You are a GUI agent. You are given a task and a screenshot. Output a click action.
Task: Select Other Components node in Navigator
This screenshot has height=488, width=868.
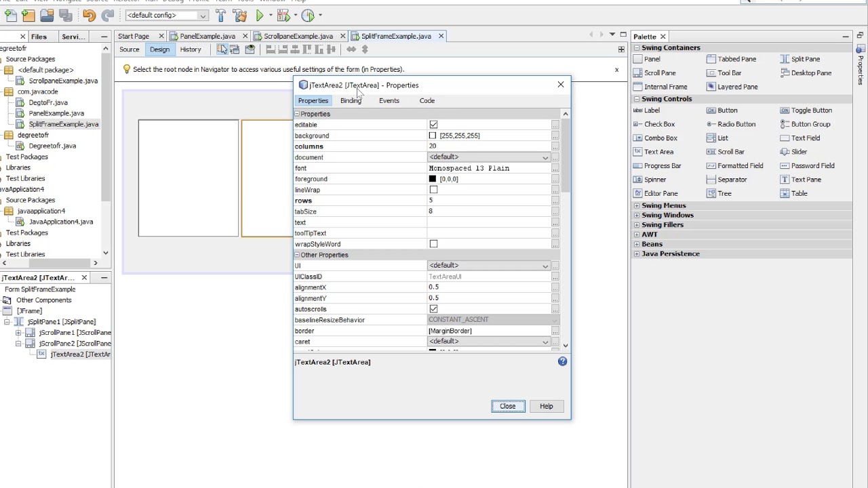click(x=43, y=300)
